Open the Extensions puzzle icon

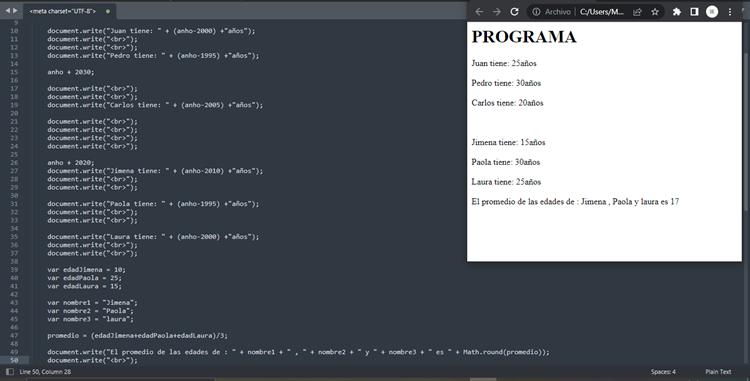click(x=677, y=12)
